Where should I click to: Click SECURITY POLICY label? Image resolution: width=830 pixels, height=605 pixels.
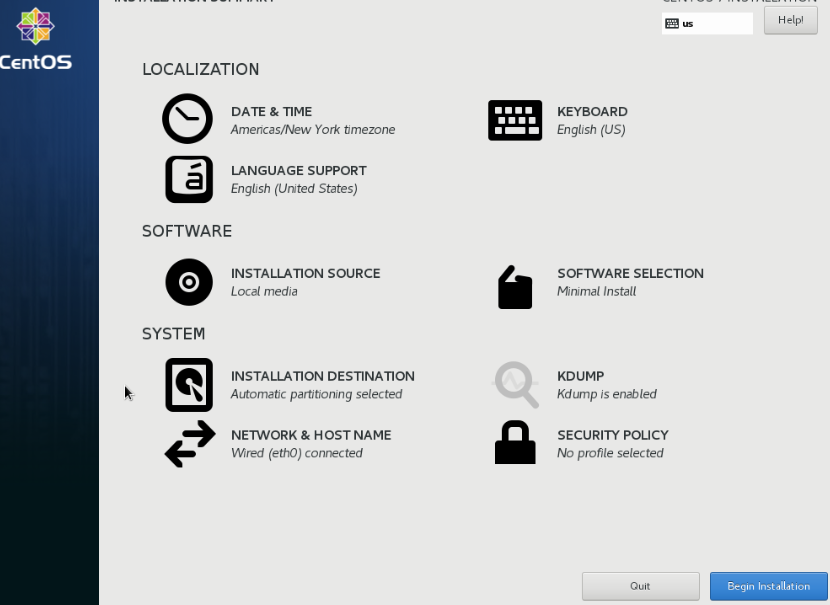613,435
